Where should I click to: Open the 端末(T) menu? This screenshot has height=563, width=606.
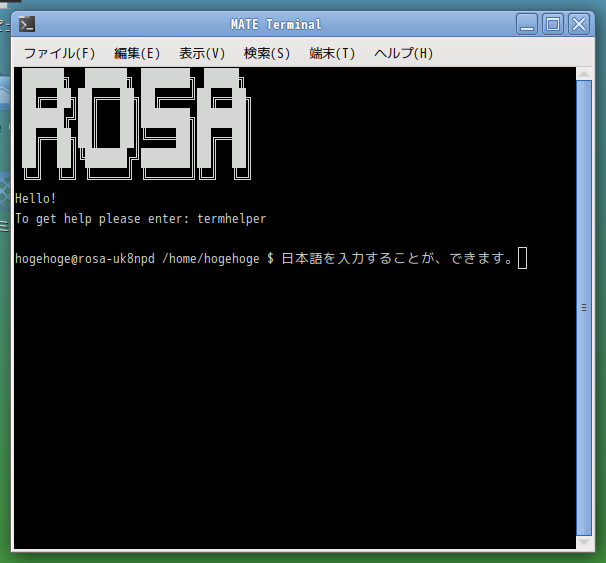tap(332, 53)
